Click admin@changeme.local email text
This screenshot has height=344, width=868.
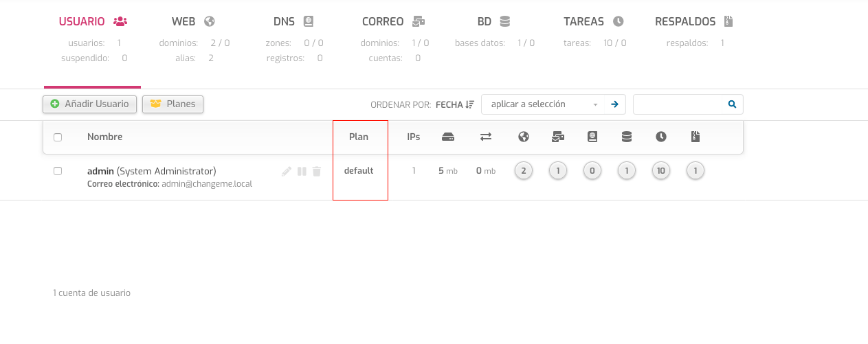pyautogui.click(x=207, y=184)
